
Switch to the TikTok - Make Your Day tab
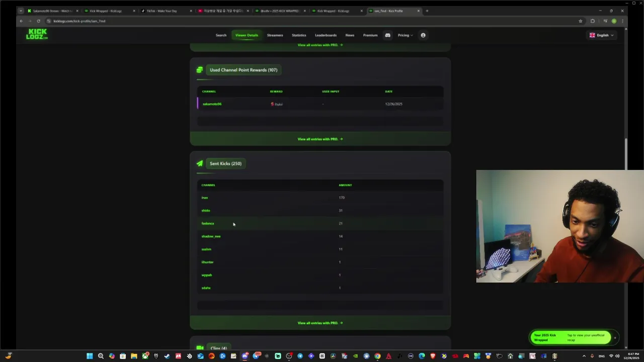click(167, 11)
